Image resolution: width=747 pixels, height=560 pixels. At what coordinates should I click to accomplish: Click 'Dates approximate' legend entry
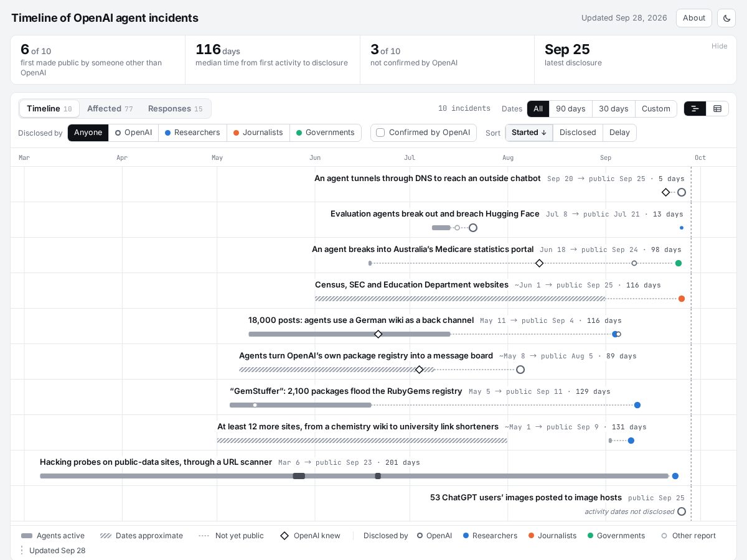pos(142,536)
